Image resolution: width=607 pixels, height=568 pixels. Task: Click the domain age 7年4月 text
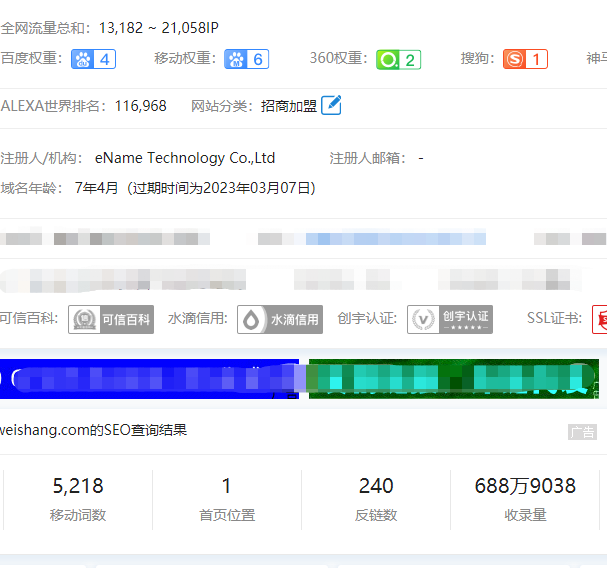pyautogui.click(x=96, y=188)
